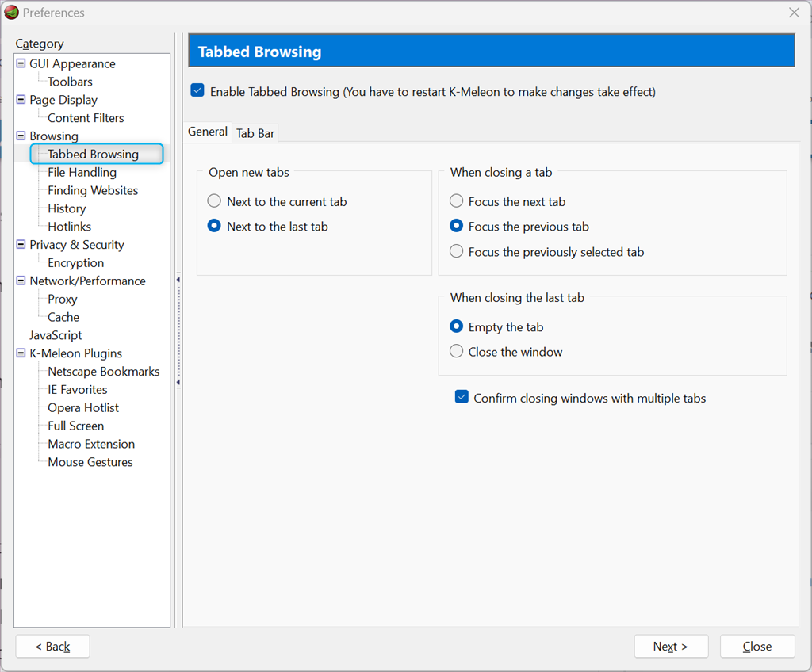
Task: Select Focus the next tab
Action: 456,200
